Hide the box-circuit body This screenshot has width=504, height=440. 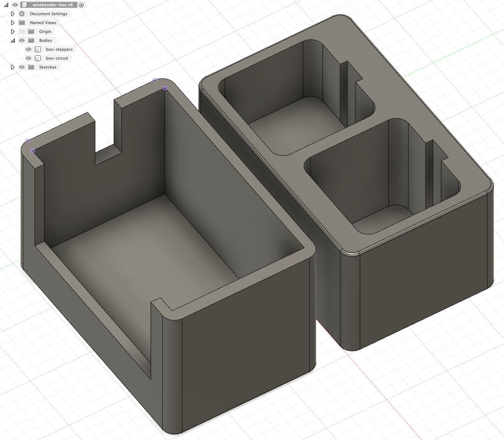coord(29,58)
